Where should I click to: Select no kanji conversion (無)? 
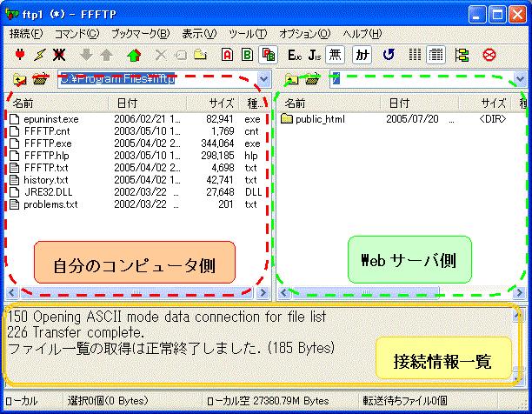click(336, 55)
